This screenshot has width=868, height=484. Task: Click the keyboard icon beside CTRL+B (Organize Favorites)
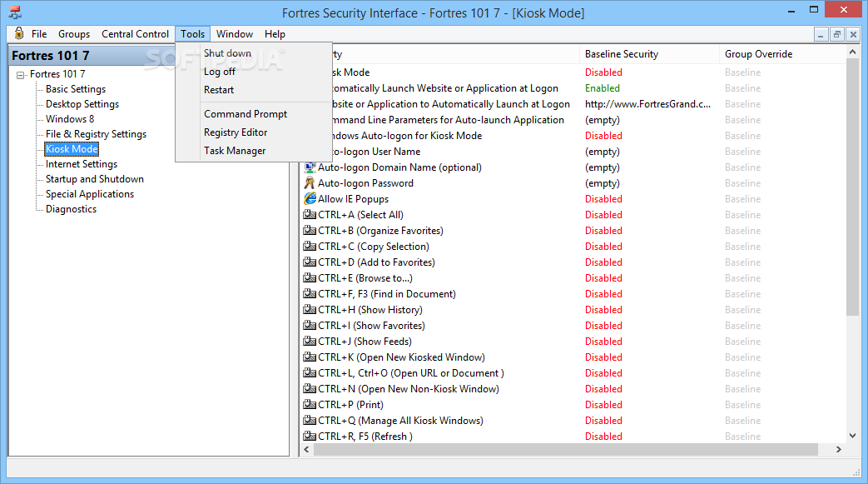pyautogui.click(x=310, y=230)
